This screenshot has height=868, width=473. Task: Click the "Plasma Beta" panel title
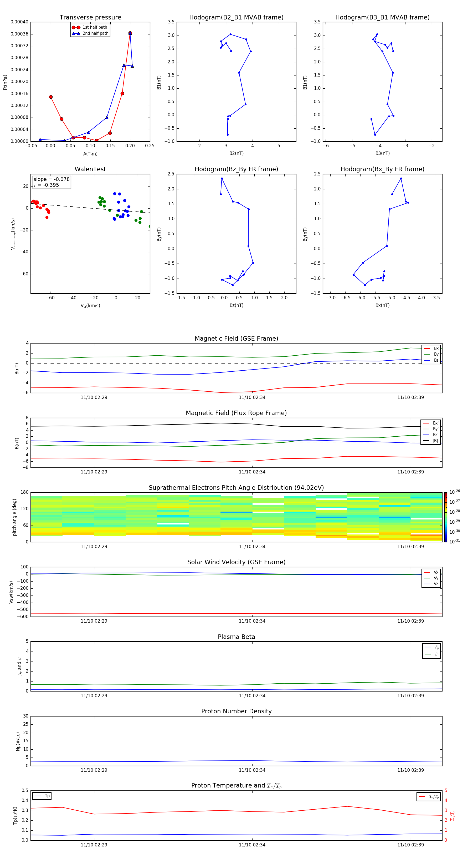click(236, 637)
